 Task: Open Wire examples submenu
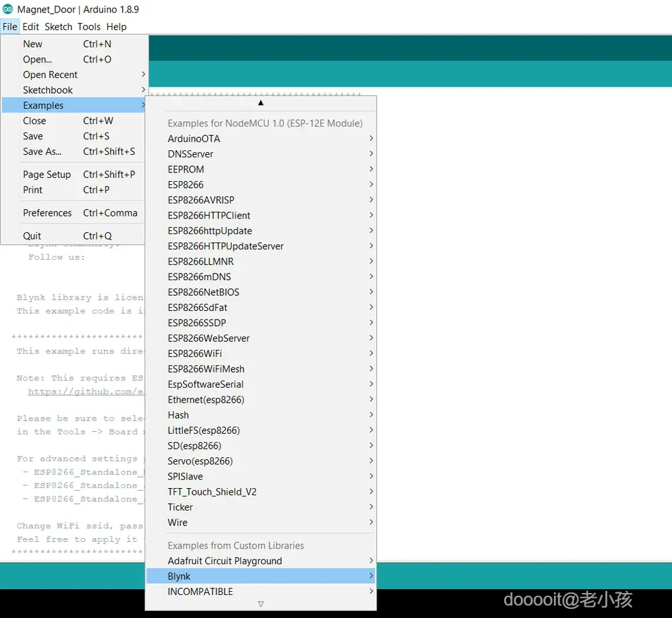coord(261,522)
